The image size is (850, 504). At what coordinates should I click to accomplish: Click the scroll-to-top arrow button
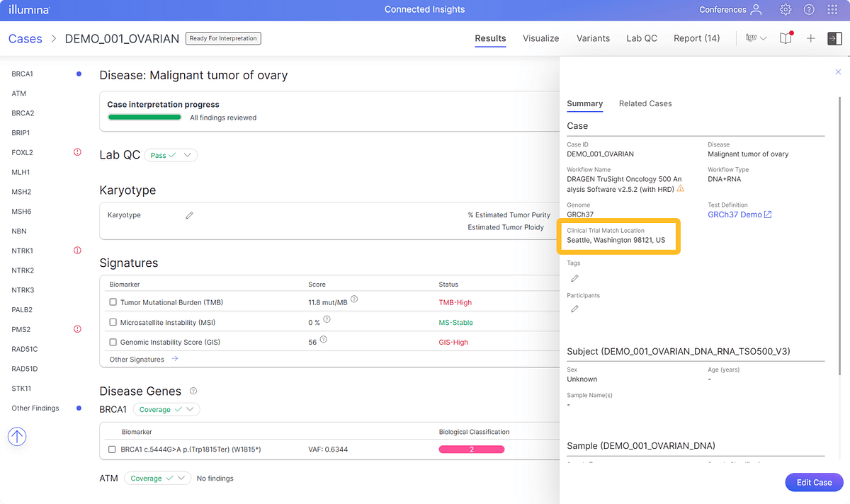pyautogui.click(x=17, y=437)
